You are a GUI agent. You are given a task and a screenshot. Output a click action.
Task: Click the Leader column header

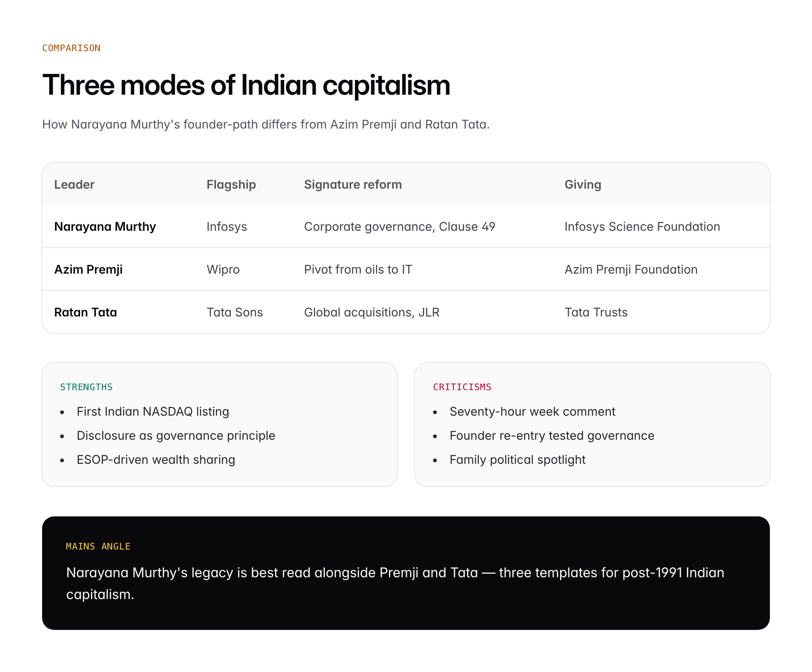[74, 185]
